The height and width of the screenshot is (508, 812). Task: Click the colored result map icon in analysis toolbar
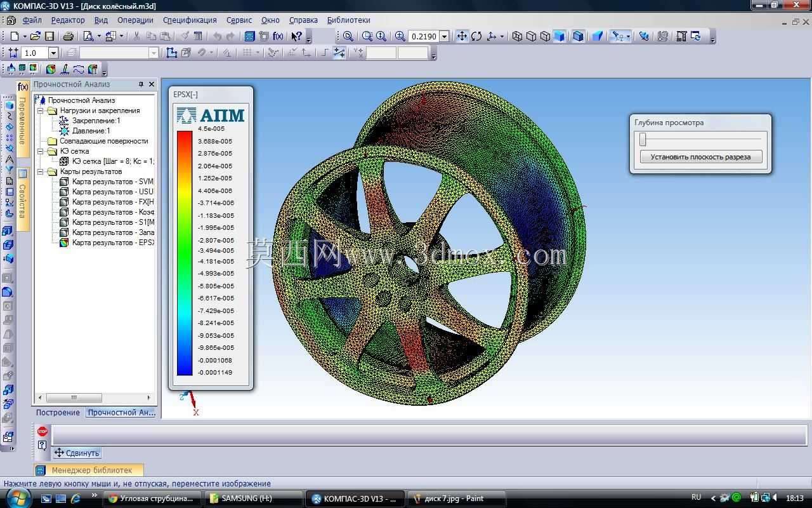51,69
